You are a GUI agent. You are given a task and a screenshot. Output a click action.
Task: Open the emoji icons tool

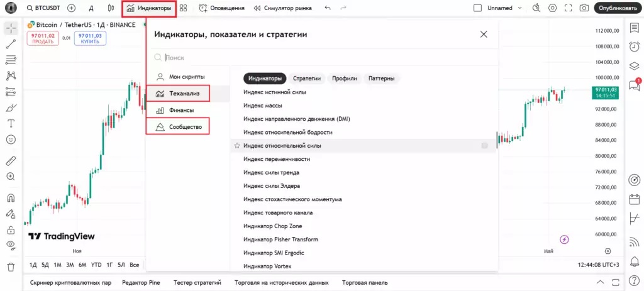11,140
